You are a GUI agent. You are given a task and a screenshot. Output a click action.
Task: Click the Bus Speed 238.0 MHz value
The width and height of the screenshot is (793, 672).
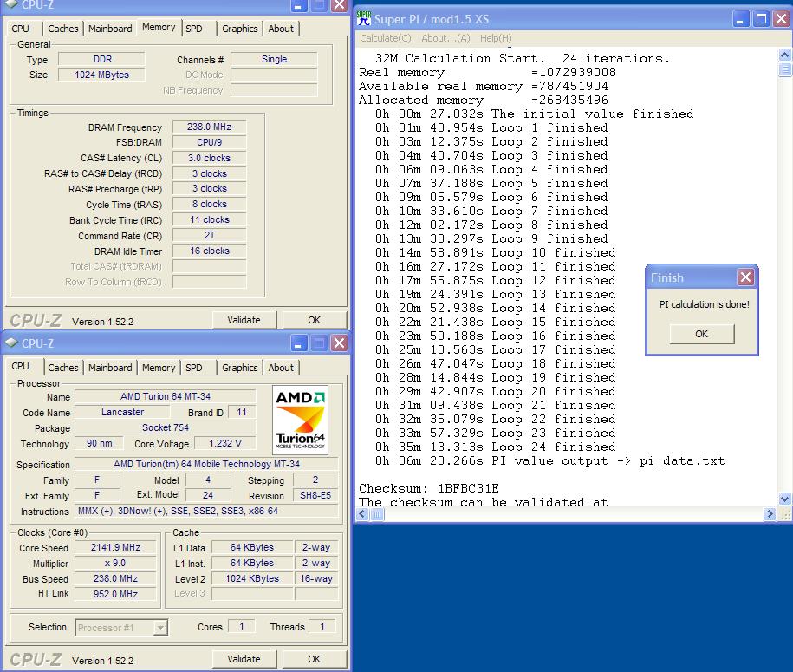pos(116,578)
